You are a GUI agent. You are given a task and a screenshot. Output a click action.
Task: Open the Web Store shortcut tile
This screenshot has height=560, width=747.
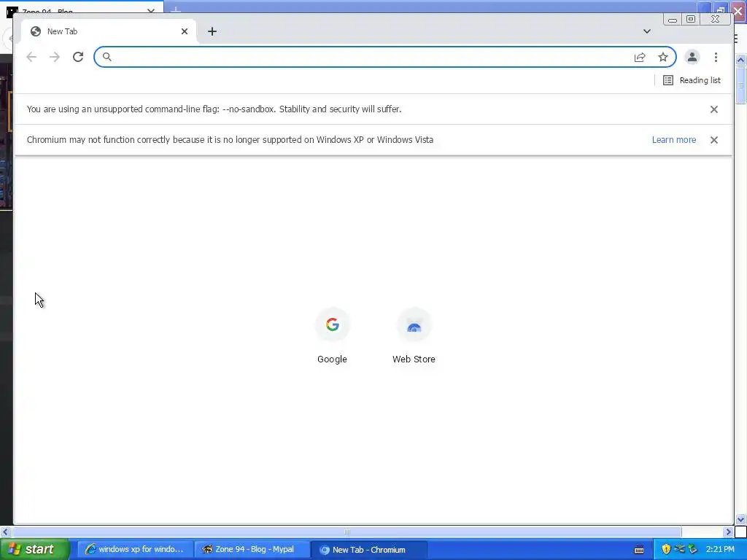[414, 336]
